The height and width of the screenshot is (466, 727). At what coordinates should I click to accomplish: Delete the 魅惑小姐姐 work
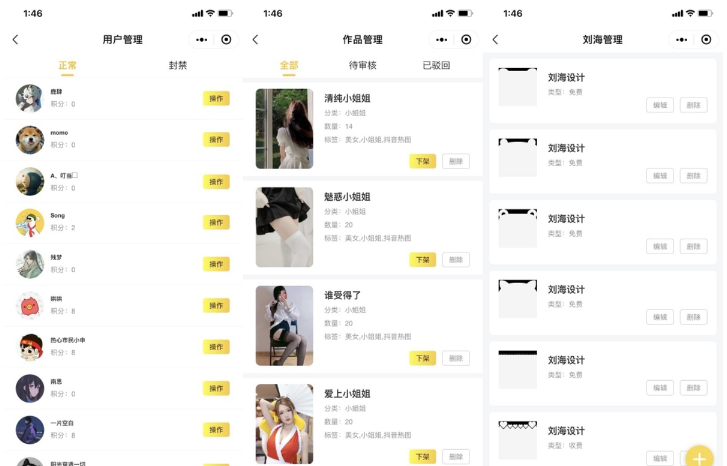[x=456, y=260]
